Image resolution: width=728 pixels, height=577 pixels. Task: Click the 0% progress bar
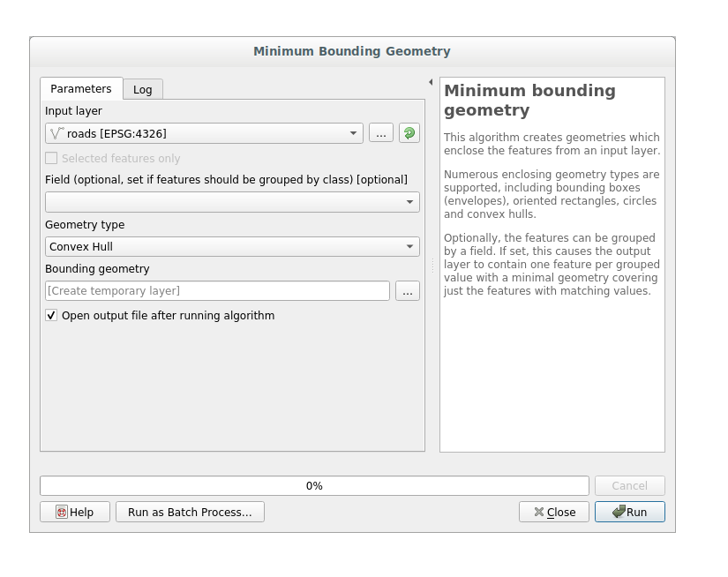click(x=314, y=486)
